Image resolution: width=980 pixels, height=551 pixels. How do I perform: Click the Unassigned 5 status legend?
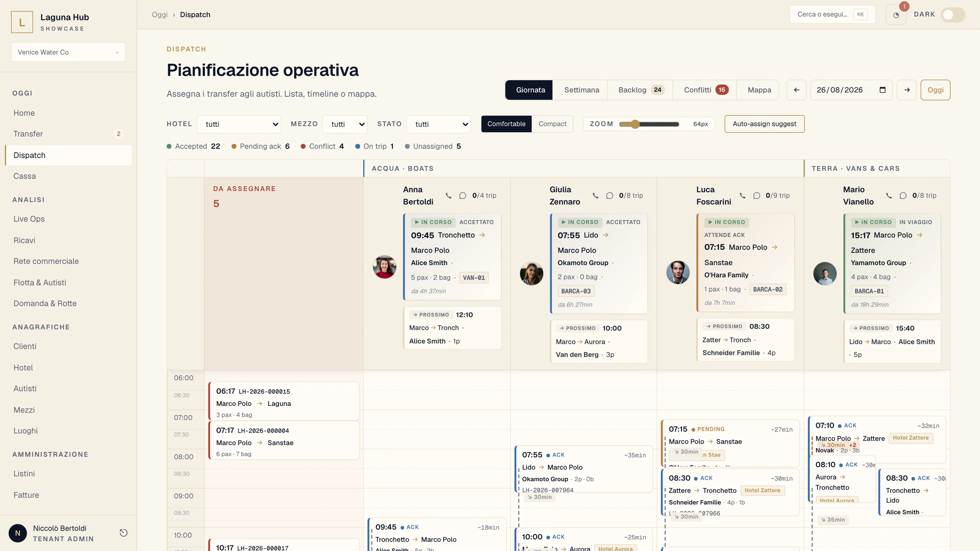[433, 146]
